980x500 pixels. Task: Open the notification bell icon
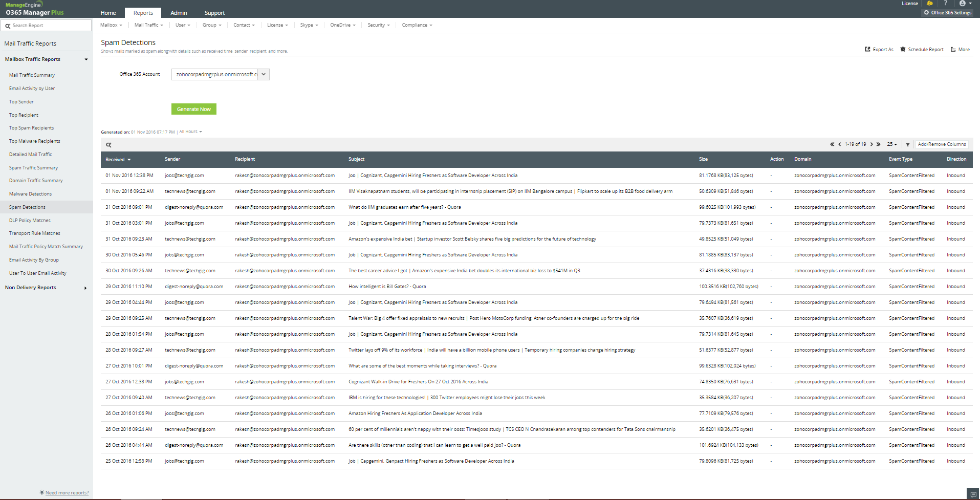coord(930,3)
